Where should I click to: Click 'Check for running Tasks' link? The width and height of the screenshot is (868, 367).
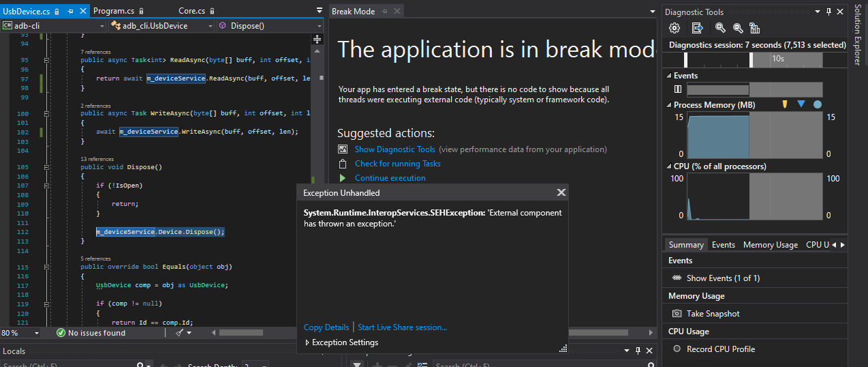point(398,164)
